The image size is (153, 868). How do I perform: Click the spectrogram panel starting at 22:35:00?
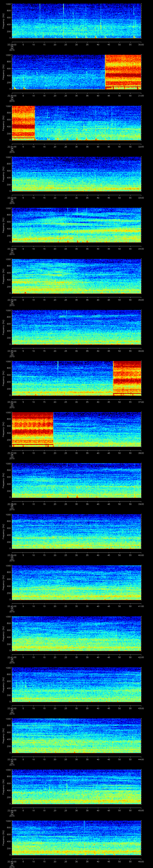(x=76, y=327)
